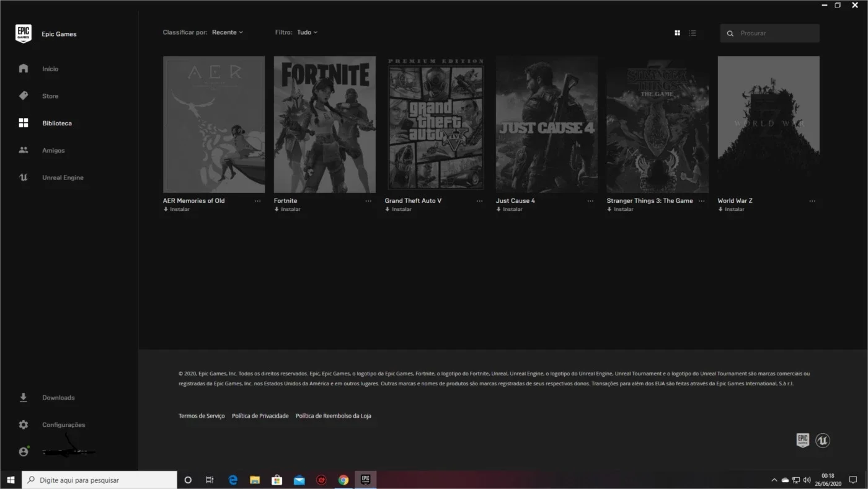Open Amigos friends icon
This screenshot has width=868, height=489.
pos(24,150)
